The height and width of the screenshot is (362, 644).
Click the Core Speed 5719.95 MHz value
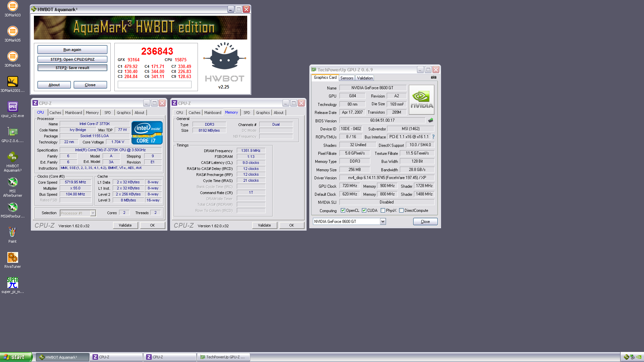coord(75,182)
